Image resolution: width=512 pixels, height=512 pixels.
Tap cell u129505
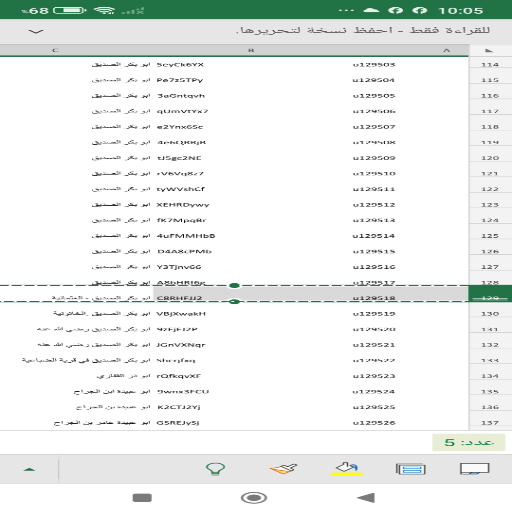(x=374, y=96)
